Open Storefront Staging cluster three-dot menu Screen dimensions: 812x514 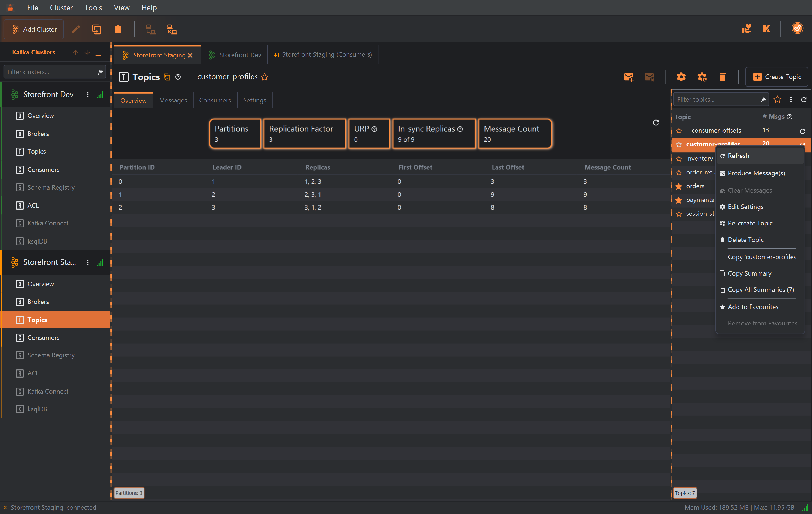point(88,262)
